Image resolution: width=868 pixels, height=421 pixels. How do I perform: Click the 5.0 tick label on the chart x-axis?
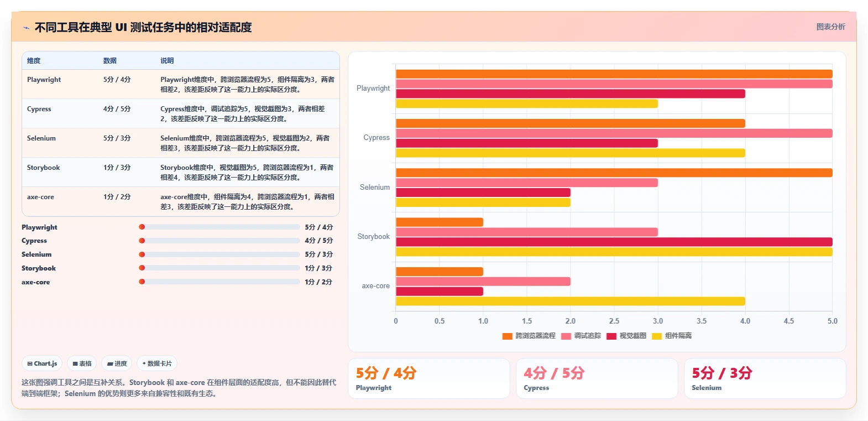[833, 321]
